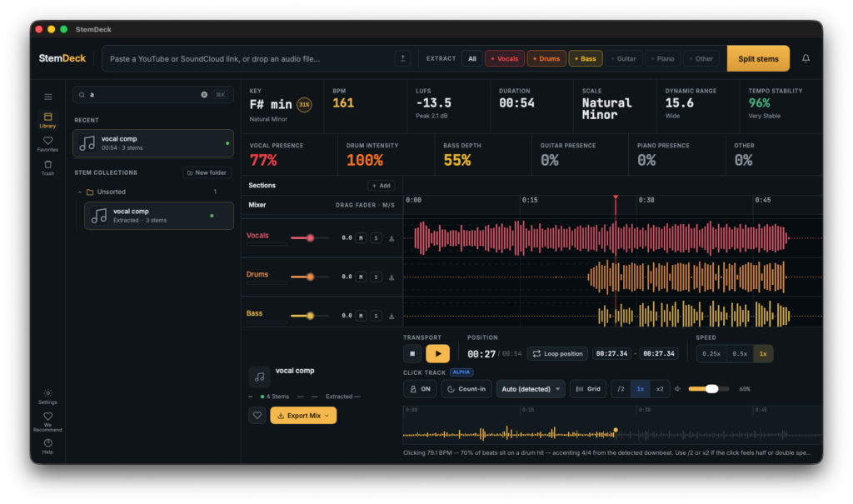The width and height of the screenshot is (853, 504).
Task: Clear the library search field
Action: pyautogui.click(x=204, y=95)
